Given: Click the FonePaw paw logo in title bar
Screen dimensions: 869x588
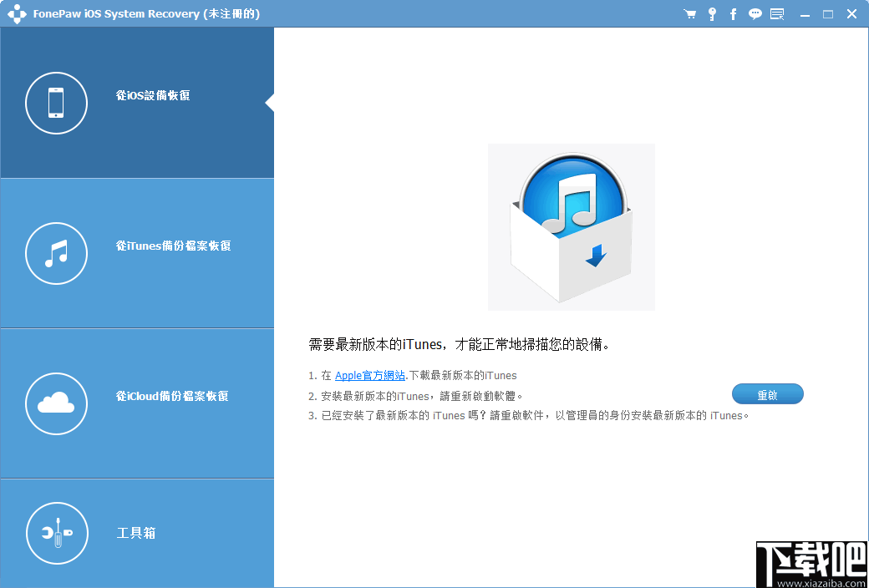Looking at the screenshot, I should pyautogui.click(x=18, y=13).
